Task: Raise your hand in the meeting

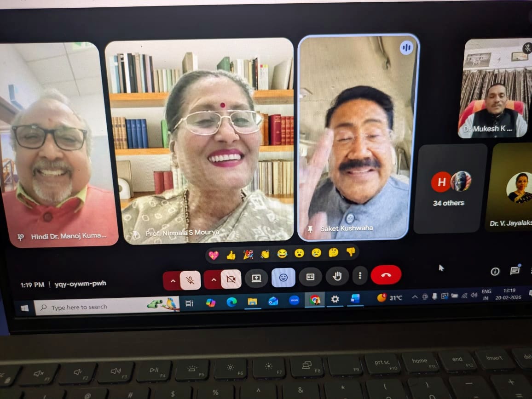Action: [x=337, y=276]
